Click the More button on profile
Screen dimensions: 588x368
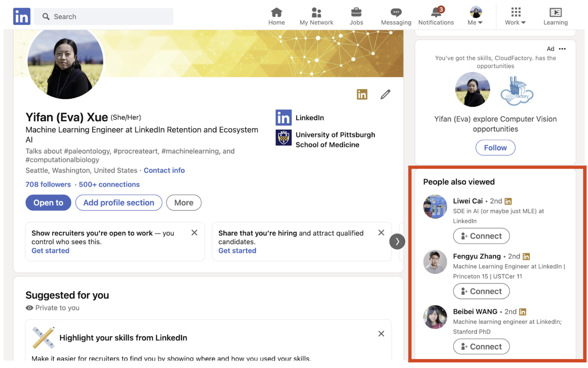[184, 203]
